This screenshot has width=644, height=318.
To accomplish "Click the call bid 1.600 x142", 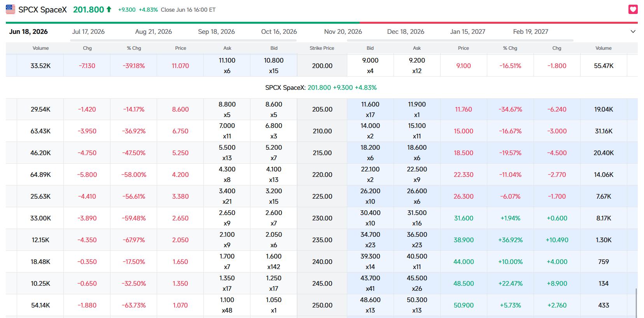I will 274,262.
